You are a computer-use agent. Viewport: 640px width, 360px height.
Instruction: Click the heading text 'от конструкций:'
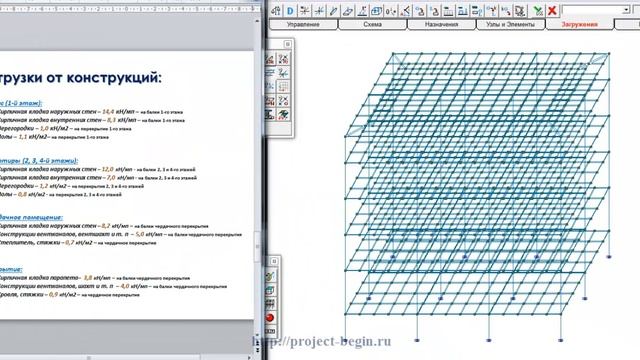pyautogui.click(x=104, y=77)
